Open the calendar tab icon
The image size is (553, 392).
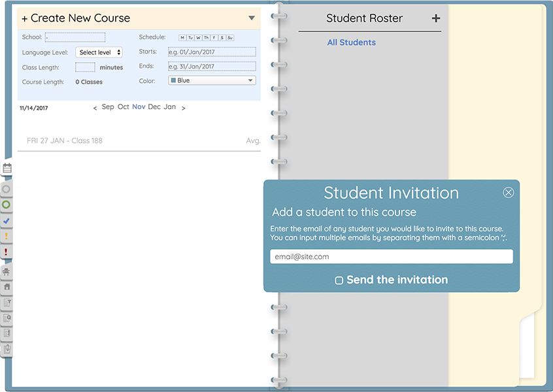[x=7, y=168]
